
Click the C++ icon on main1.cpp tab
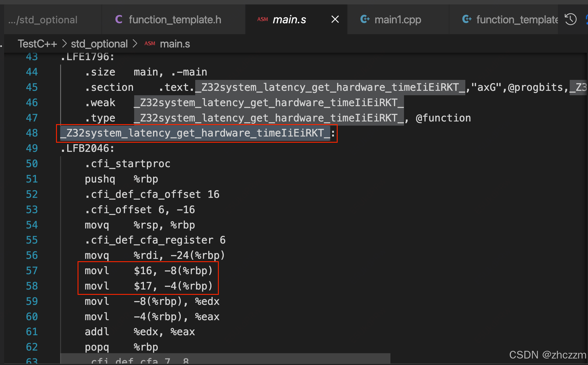click(365, 19)
